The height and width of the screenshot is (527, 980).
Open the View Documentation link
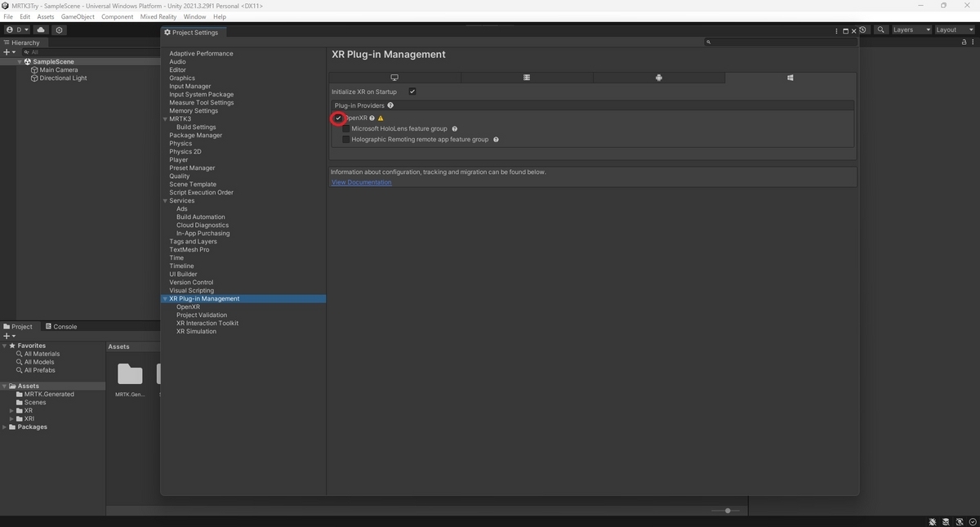point(361,182)
